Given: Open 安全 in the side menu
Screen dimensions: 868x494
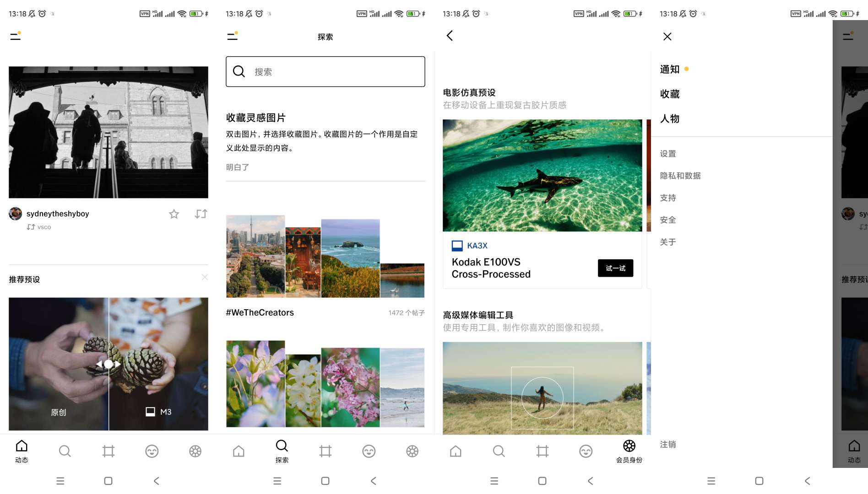Looking at the screenshot, I should click(x=668, y=220).
